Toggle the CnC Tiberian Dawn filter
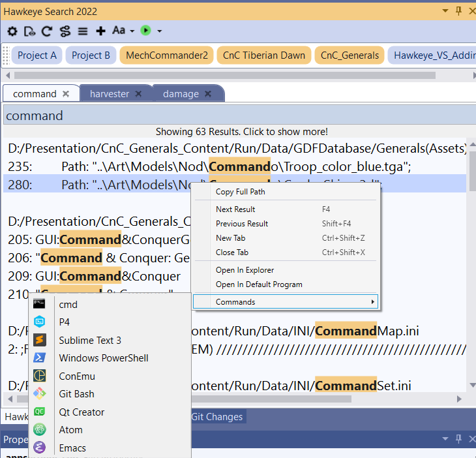 pos(264,55)
